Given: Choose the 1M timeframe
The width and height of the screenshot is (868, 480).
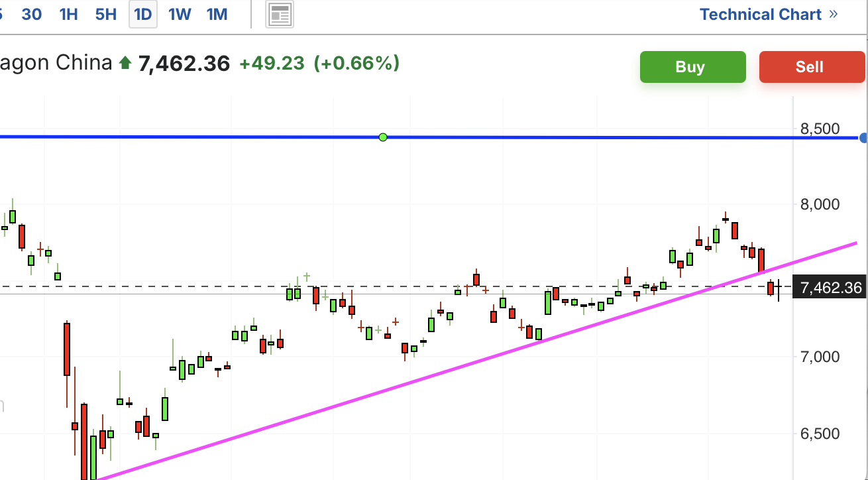Looking at the screenshot, I should click(217, 14).
